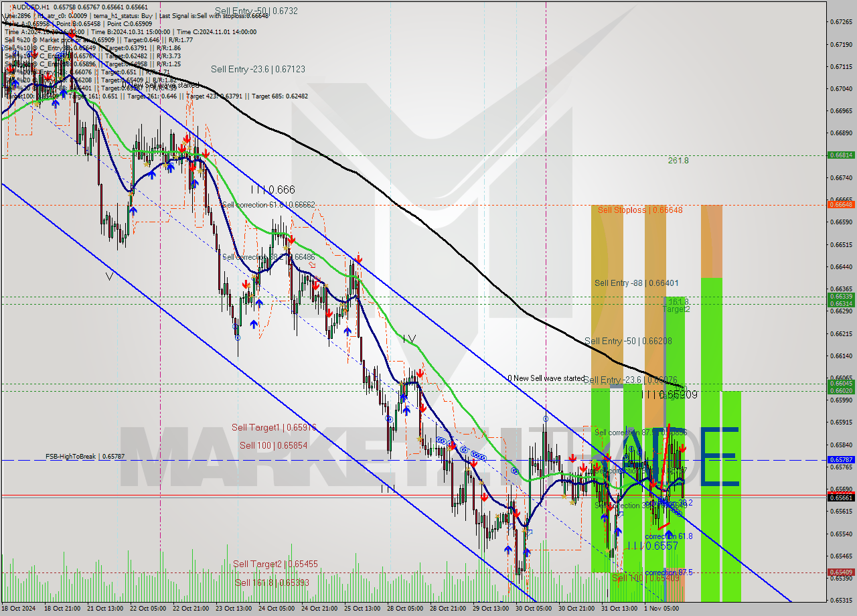Select the 'Sell Target2 | 0.65455' label
Screen dimensions: 857x616
click(x=275, y=564)
